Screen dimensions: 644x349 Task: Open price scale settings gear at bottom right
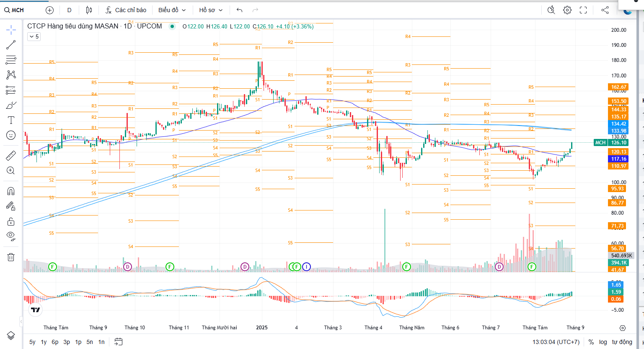[623, 328]
